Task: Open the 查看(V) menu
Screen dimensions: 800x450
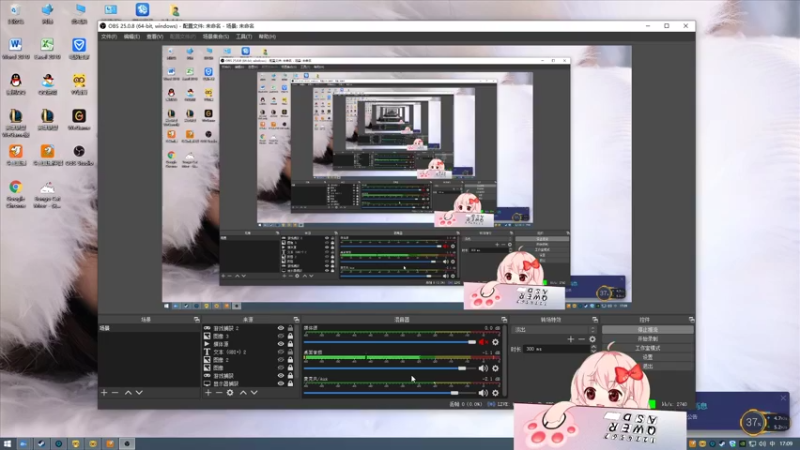Action: point(155,37)
